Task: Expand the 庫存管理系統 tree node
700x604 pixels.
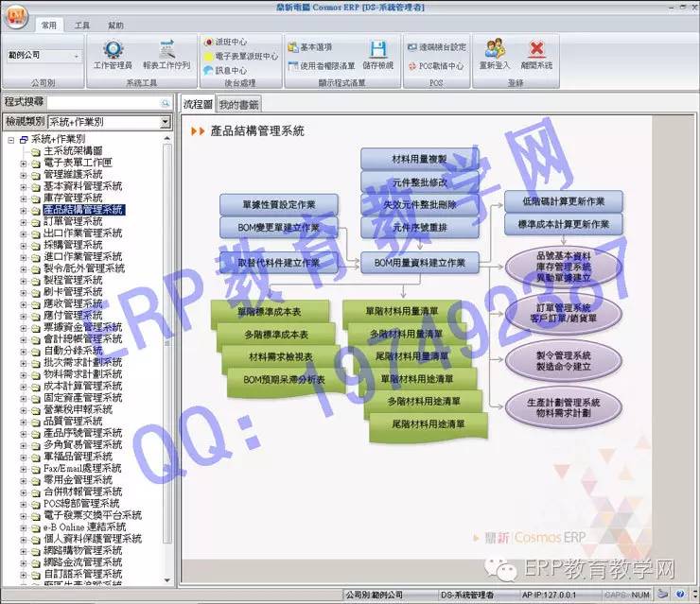Action: pos(24,198)
